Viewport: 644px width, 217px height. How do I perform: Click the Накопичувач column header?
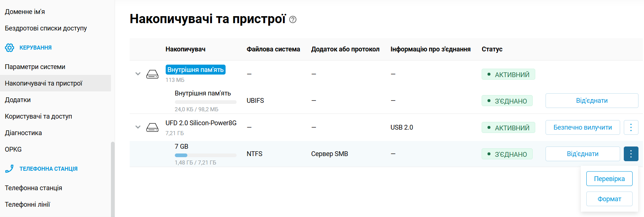[186, 49]
